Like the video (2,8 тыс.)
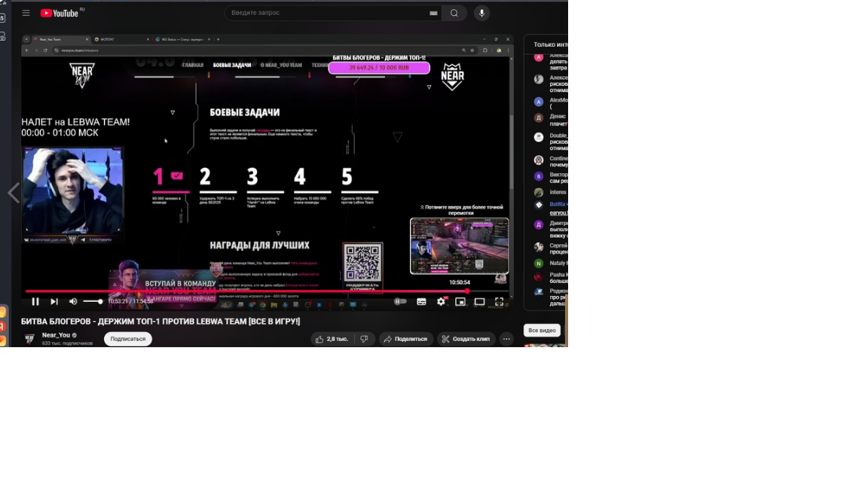The width and height of the screenshot is (868, 488). point(332,339)
